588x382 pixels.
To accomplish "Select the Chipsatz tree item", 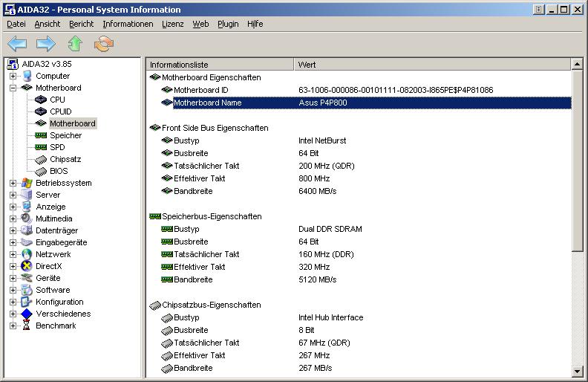I will point(65,159).
